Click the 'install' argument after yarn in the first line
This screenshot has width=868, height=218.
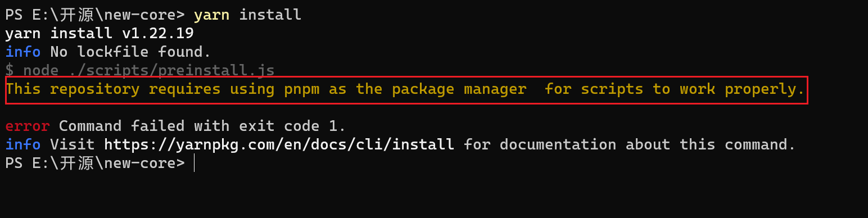(x=270, y=15)
